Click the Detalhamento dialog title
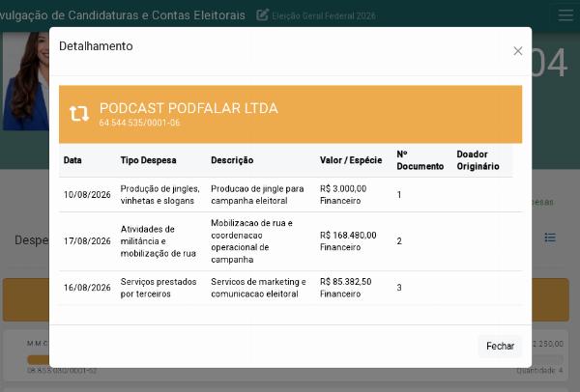The width and height of the screenshot is (580, 392). tap(96, 46)
